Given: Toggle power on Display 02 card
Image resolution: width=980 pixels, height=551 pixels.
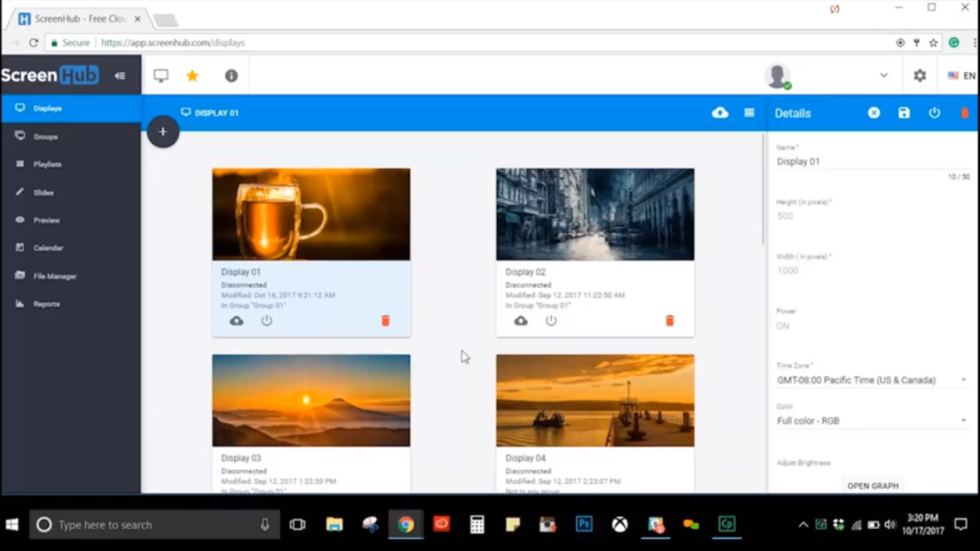Looking at the screenshot, I should point(551,320).
